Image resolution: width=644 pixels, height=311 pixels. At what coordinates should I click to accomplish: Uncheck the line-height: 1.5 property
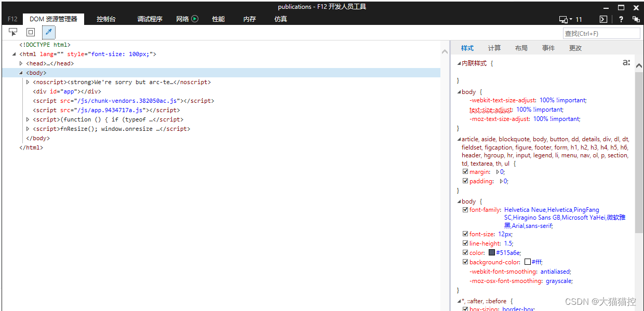tap(465, 243)
